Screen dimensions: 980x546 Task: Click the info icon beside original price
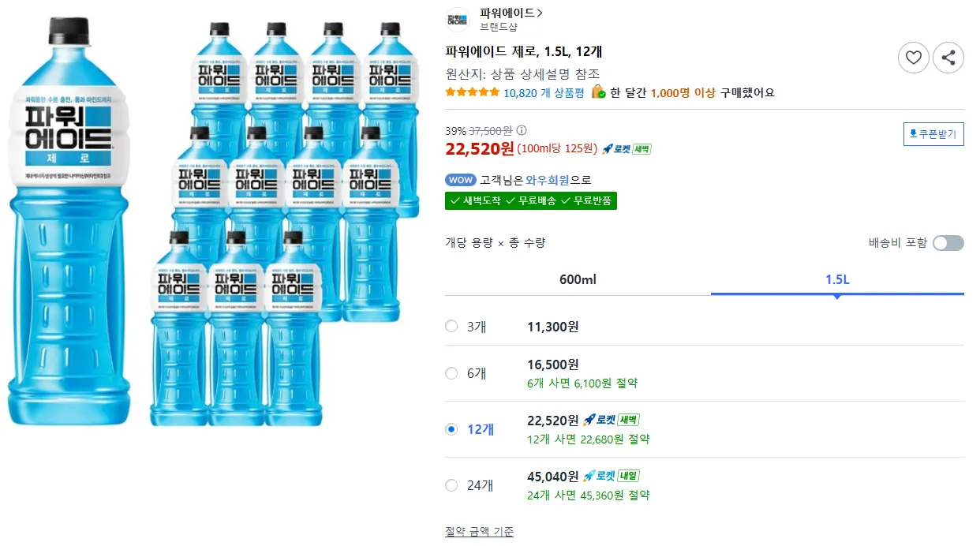[522, 131]
